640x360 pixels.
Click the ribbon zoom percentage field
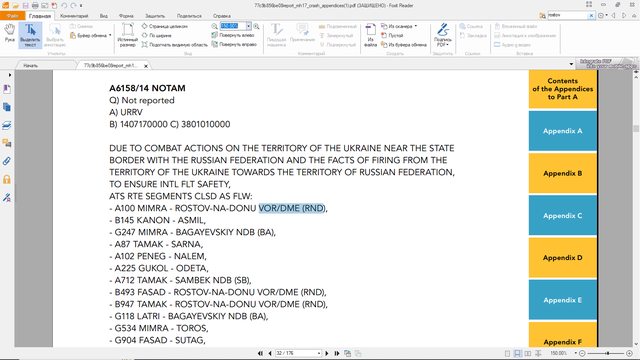(233, 26)
